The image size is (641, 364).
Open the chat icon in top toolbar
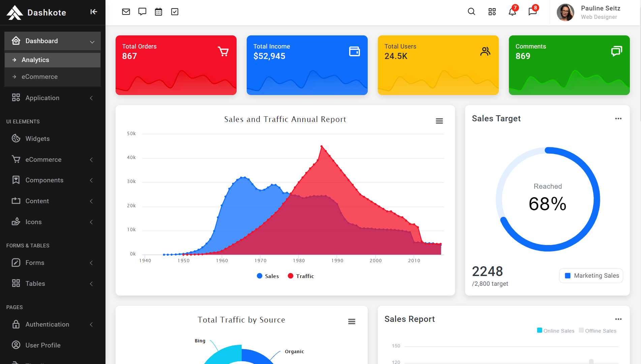142,11
